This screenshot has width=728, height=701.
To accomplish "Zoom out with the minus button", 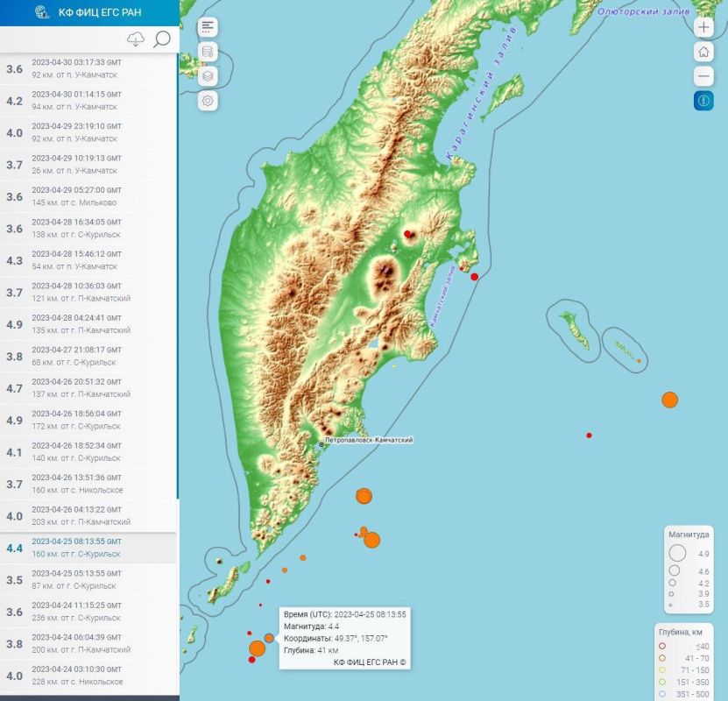I will coord(703,76).
